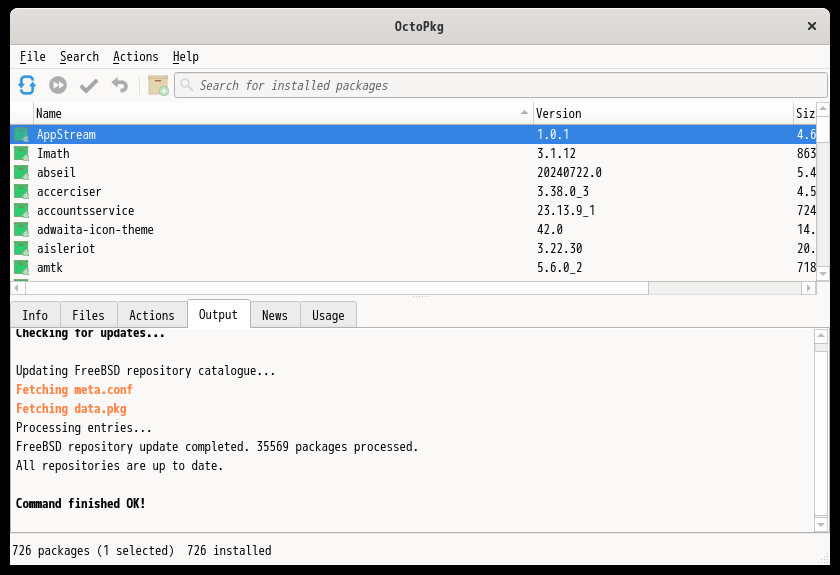Image resolution: width=840 pixels, height=575 pixels.
Task: Click the status icon of aisleriot package
Action: 21,249
